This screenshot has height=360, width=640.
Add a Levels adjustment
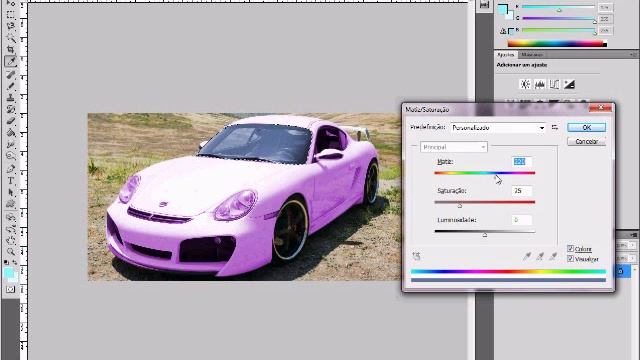[x=540, y=84]
